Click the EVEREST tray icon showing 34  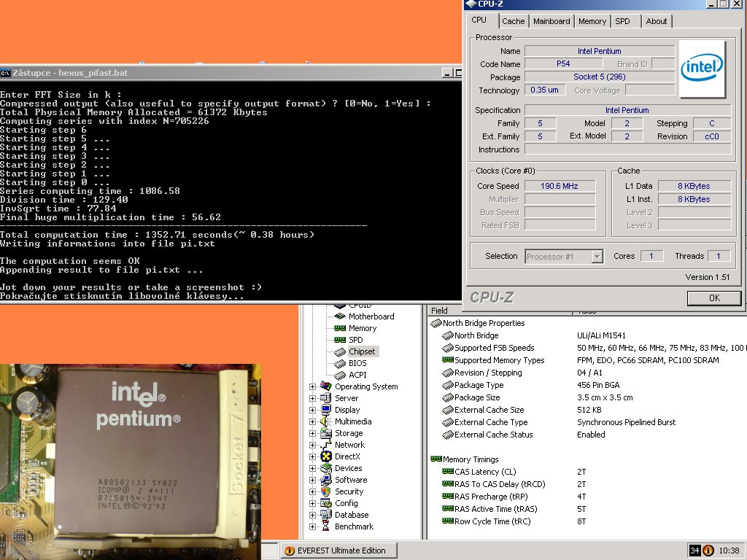click(x=694, y=551)
